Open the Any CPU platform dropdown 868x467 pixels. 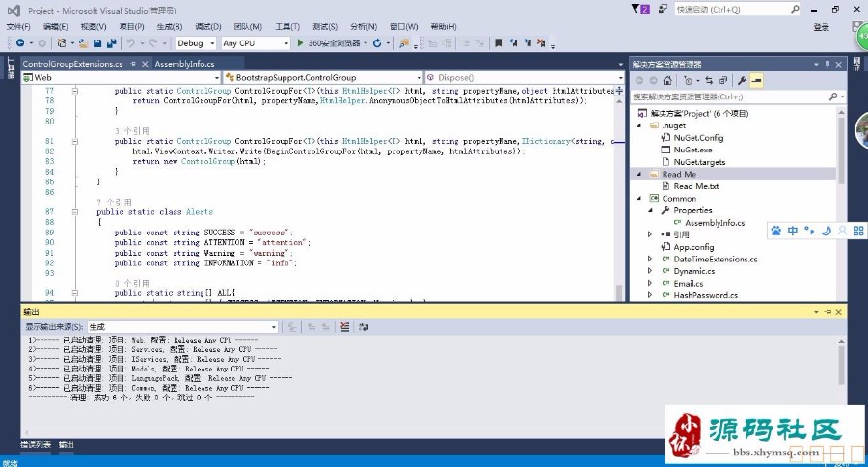coord(286,43)
